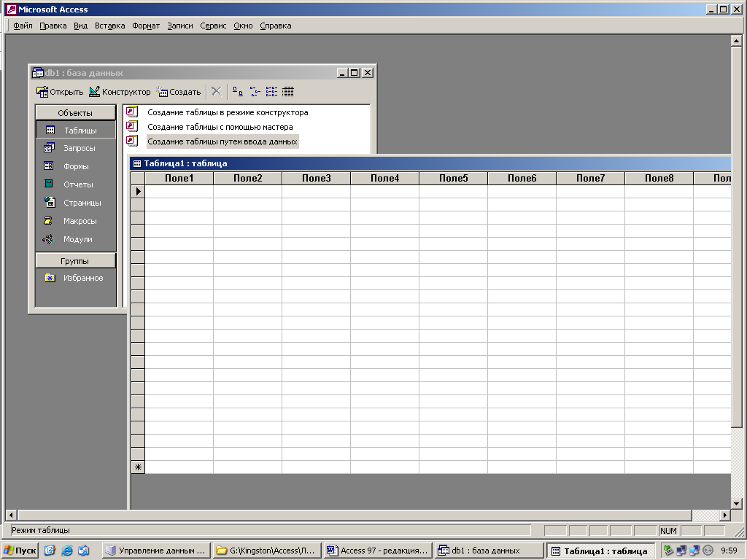Open the Вид menu
This screenshot has height=560, width=747.
80,26
